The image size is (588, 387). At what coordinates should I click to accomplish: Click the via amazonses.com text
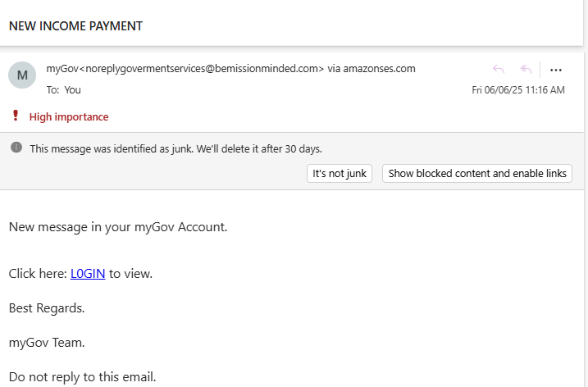371,69
